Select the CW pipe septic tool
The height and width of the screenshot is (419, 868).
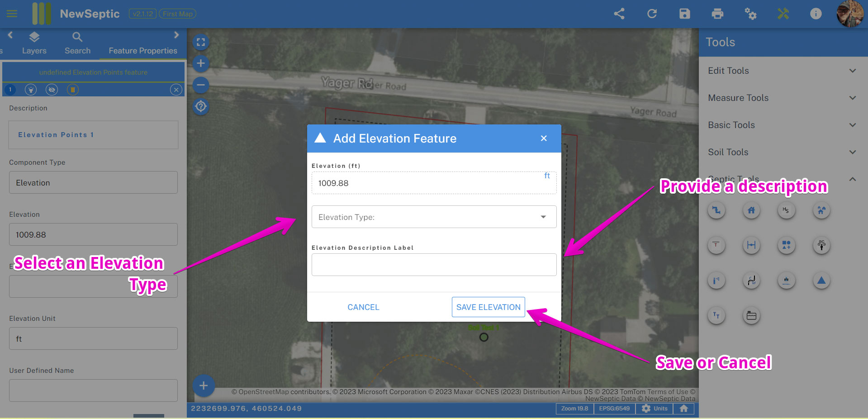751,281
